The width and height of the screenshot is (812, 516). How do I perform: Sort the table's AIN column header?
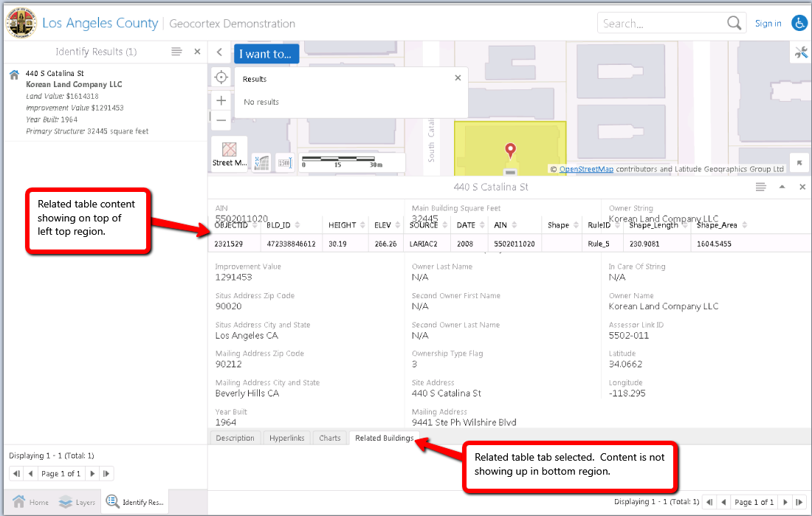tap(506, 225)
